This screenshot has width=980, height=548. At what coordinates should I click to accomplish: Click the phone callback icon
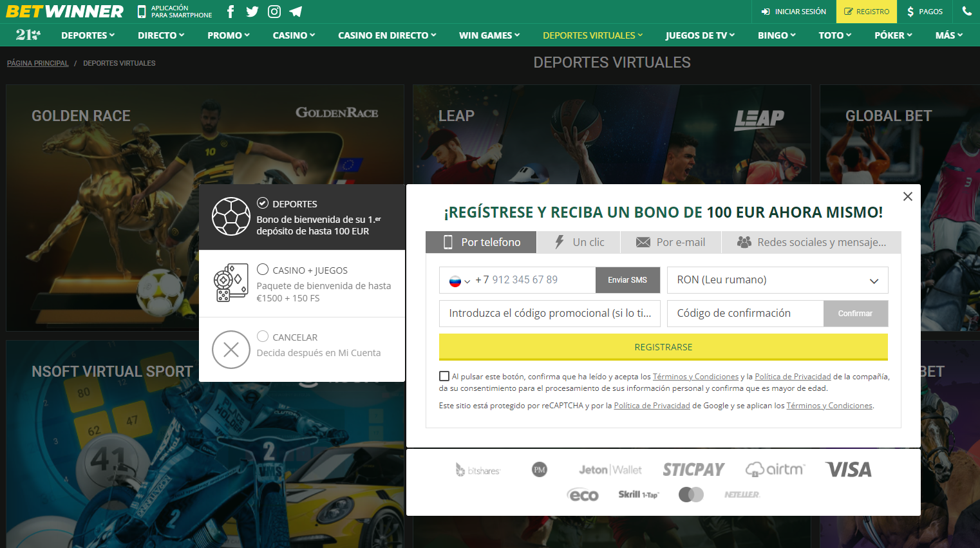tap(966, 11)
